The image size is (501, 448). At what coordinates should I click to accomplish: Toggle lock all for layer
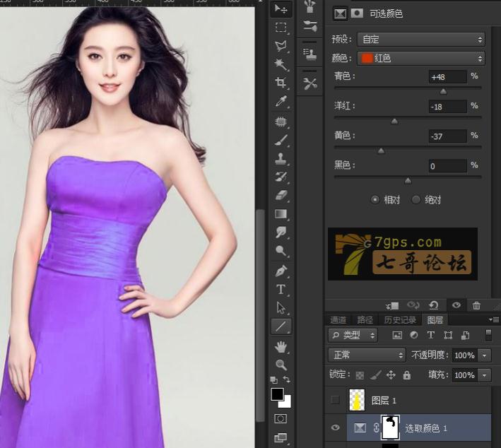pos(406,375)
